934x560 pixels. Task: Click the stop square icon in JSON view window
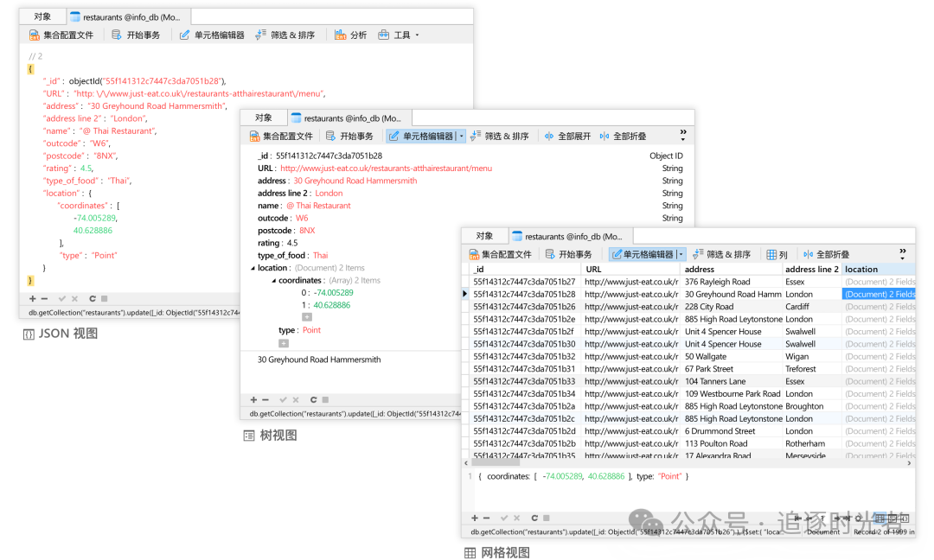coord(105,299)
